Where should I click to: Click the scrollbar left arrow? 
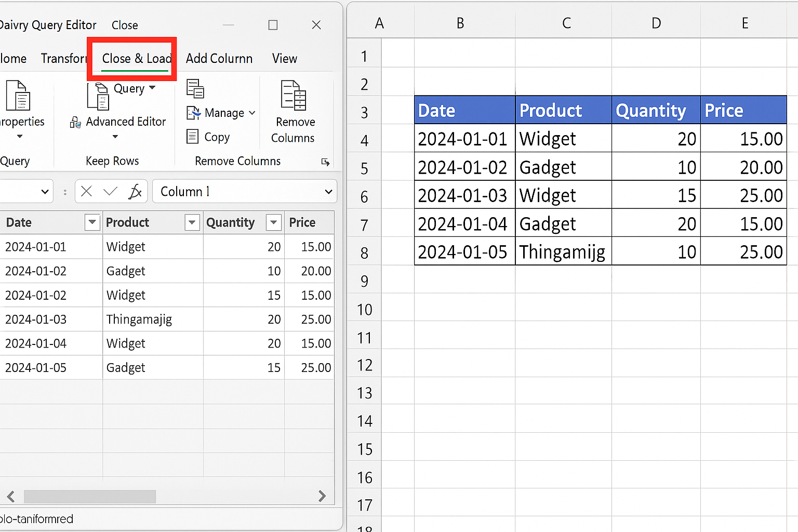pyautogui.click(x=11, y=496)
